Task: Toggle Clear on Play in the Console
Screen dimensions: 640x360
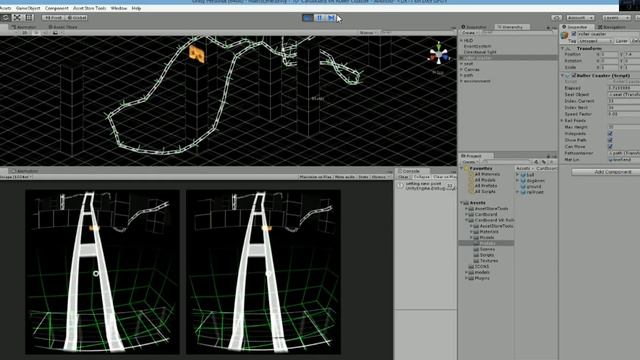Action: 444,177
